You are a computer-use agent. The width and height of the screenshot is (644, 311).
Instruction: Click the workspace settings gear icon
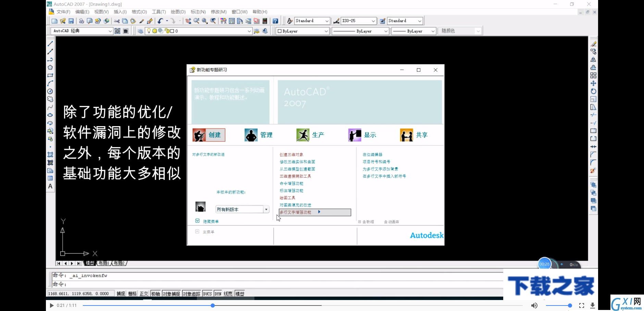(x=117, y=31)
